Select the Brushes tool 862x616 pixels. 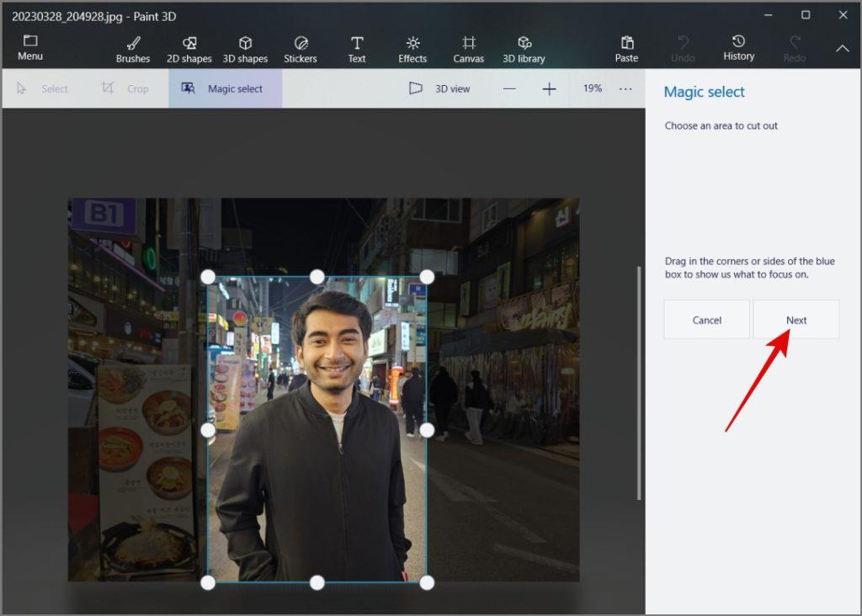pos(133,50)
